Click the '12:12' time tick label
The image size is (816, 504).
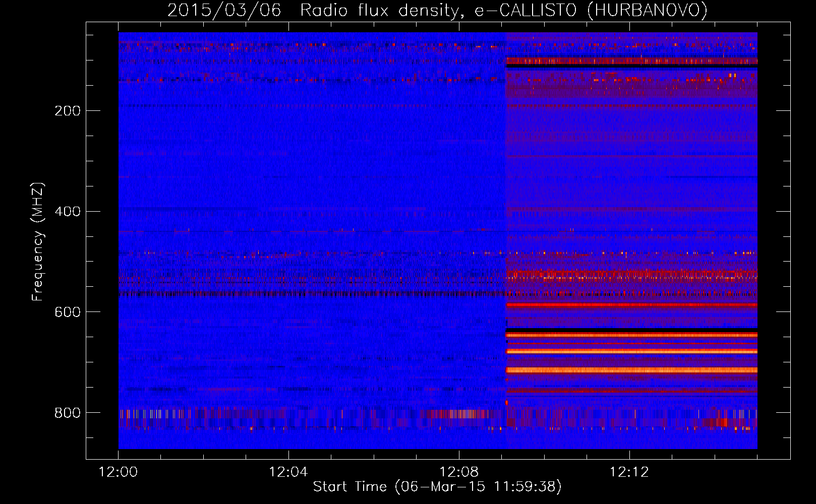pos(629,472)
